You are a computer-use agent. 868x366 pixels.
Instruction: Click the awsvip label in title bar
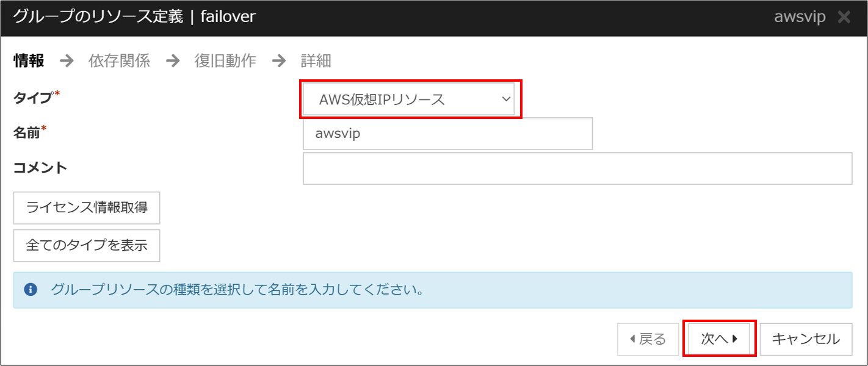click(x=799, y=17)
